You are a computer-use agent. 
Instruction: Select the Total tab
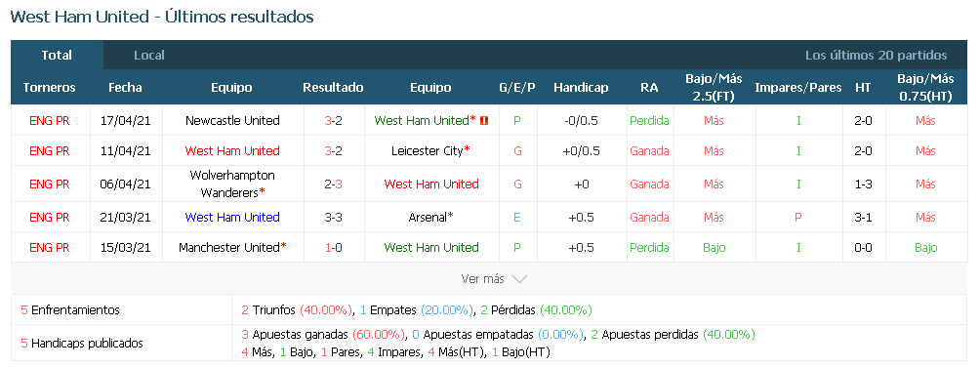[57, 55]
